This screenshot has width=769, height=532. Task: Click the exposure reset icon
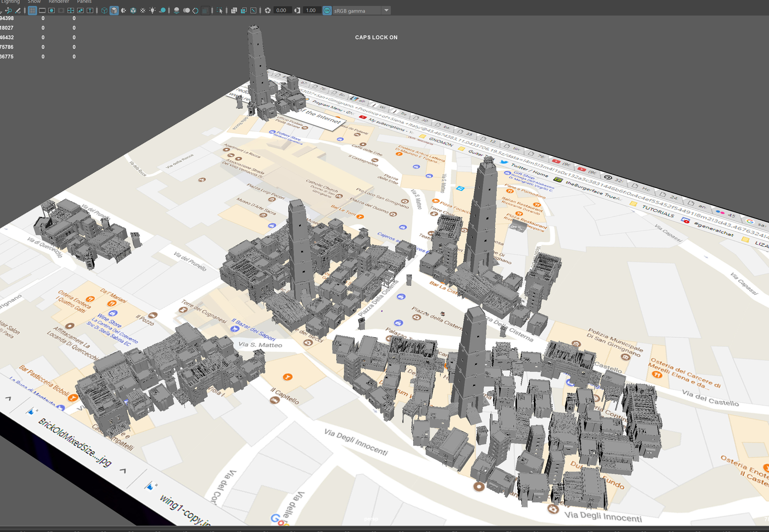click(268, 11)
